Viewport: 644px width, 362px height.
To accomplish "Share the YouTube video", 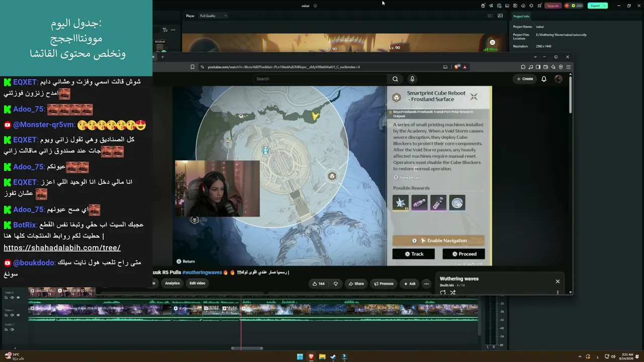I will click(x=356, y=284).
